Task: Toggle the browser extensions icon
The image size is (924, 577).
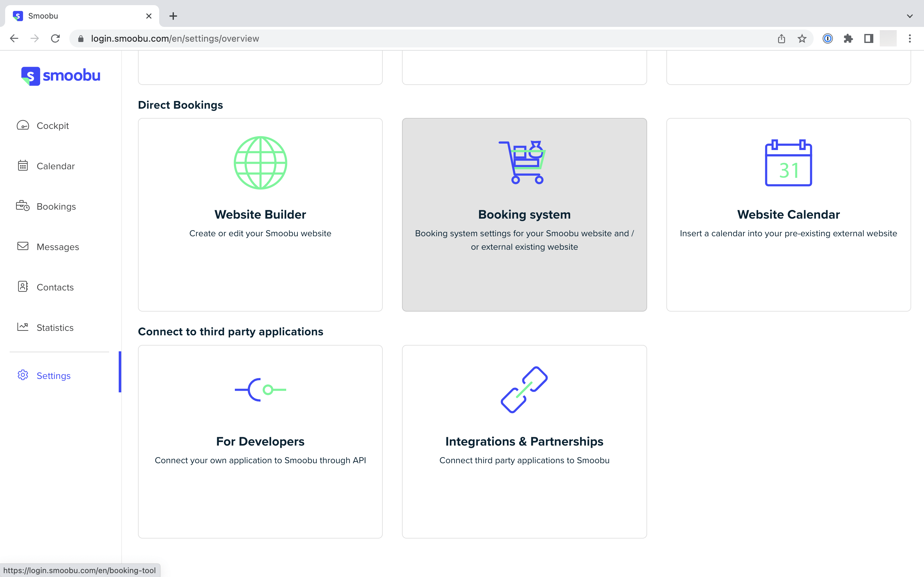Action: [x=848, y=38]
